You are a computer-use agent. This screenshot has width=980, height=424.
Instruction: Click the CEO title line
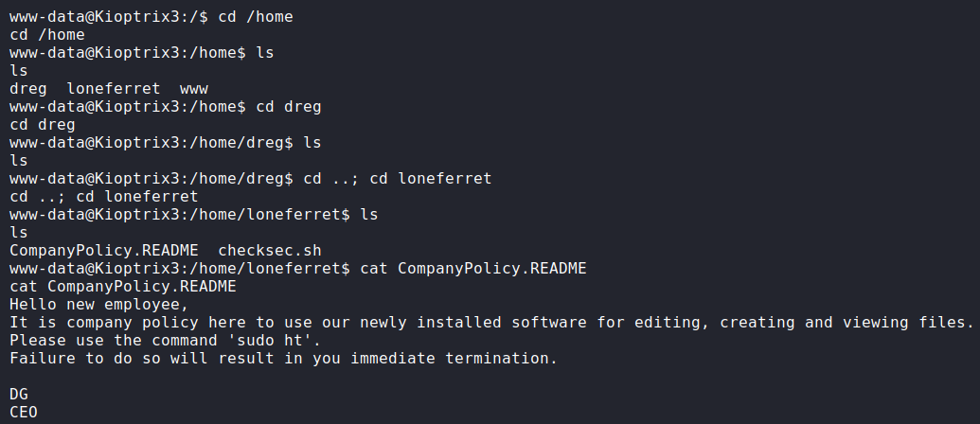click(x=24, y=412)
